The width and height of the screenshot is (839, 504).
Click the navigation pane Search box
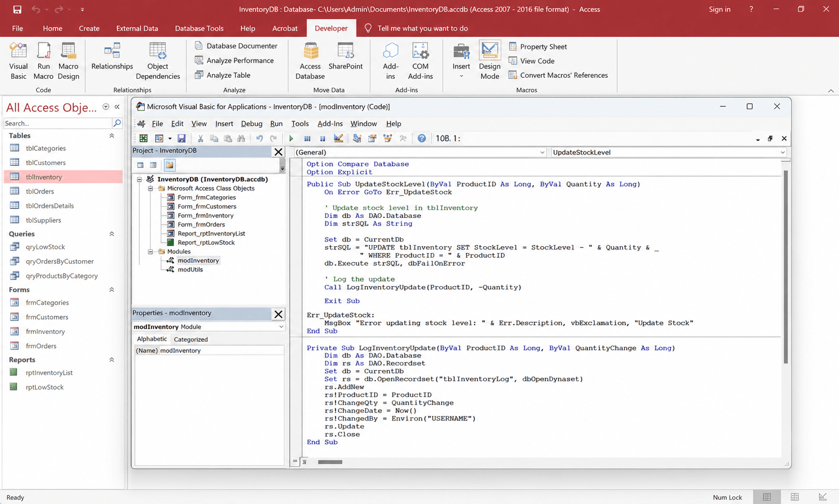tap(58, 123)
